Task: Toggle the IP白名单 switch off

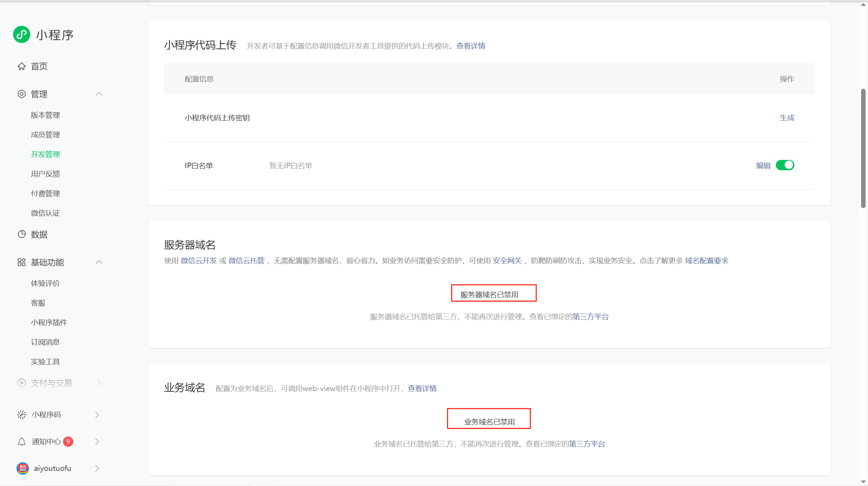Action: pos(785,165)
